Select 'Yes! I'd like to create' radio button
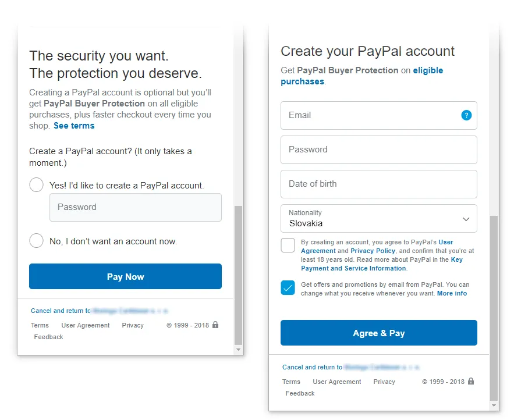The image size is (514, 420). [x=36, y=185]
